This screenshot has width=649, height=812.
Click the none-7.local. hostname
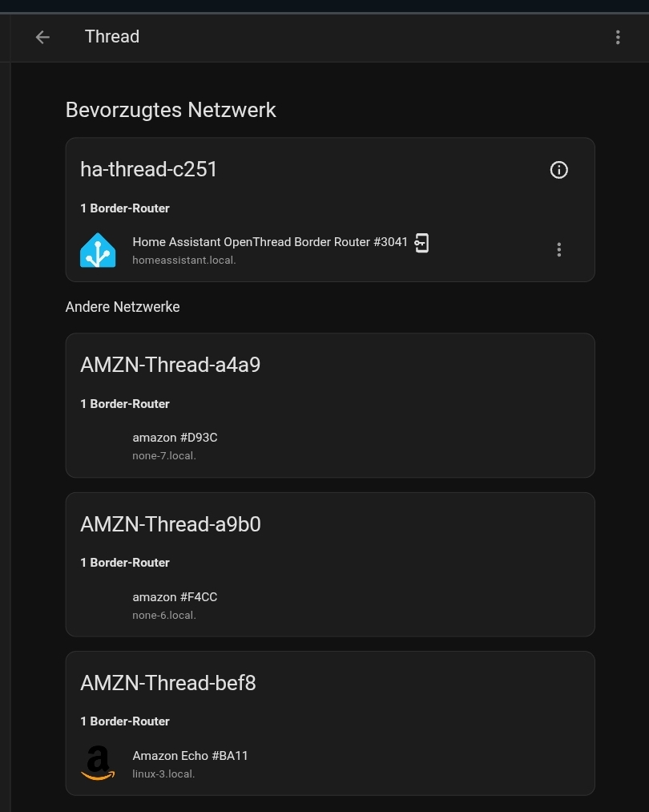tap(164, 456)
